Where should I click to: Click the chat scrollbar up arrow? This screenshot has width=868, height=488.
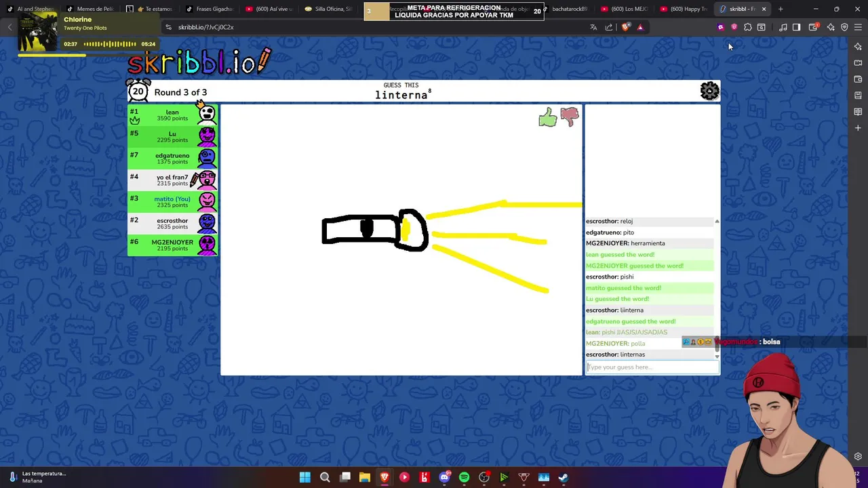(x=717, y=222)
